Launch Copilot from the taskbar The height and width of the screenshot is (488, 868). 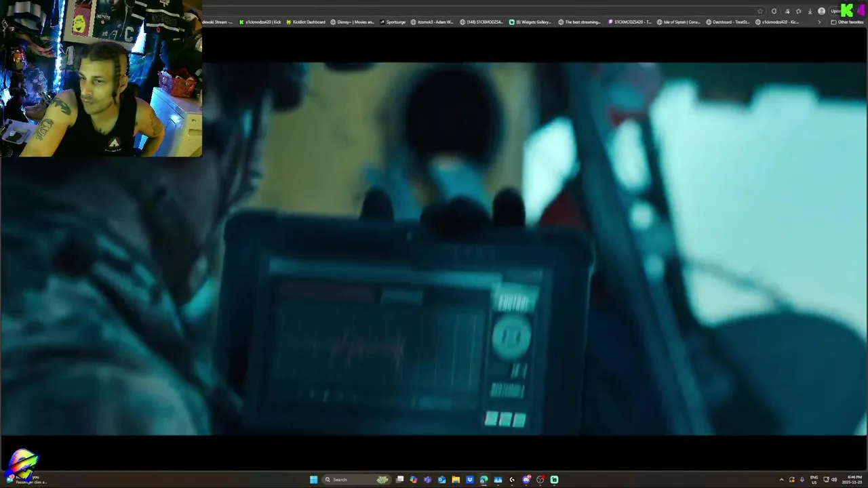pos(414,479)
